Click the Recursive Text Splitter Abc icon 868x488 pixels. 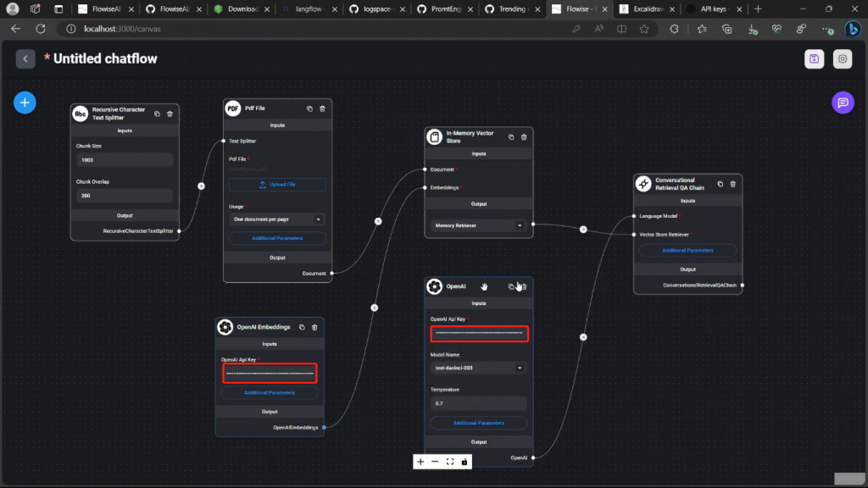(x=81, y=114)
